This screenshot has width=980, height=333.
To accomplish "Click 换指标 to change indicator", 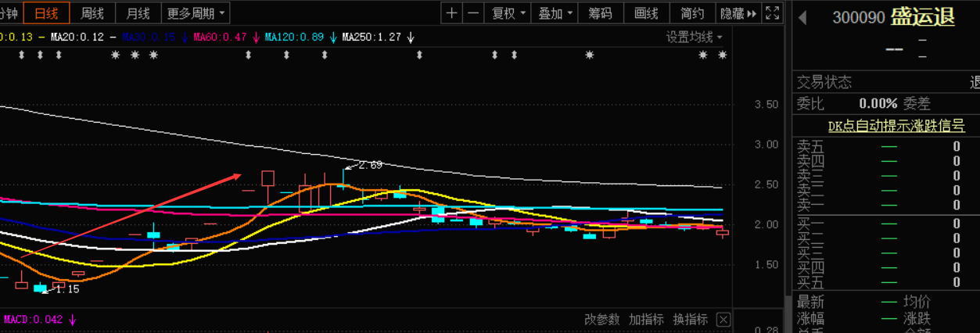I will click(x=691, y=320).
